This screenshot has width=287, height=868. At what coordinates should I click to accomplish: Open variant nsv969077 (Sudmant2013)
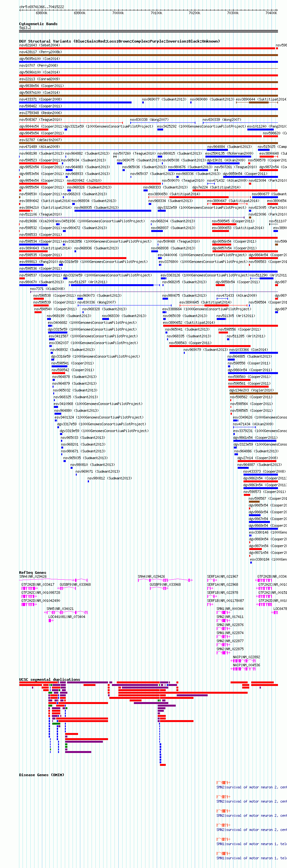(x=164, y=99)
